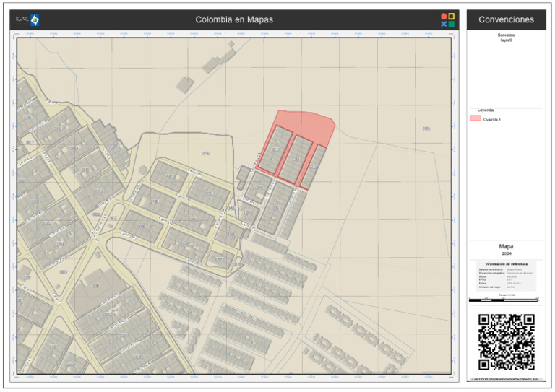The height and width of the screenshot is (392, 555).
Task: Click the leftmost block inside red highlighted area
Action: click(x=275, y=149)
